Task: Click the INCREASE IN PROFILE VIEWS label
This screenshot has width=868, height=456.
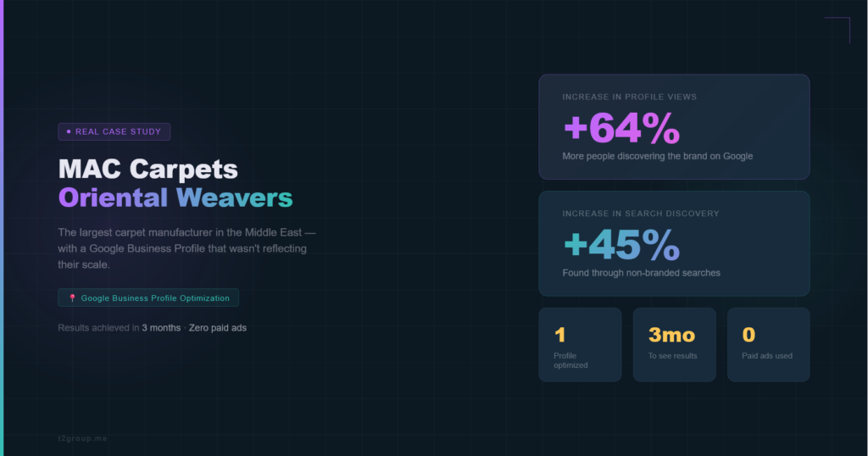Action: pyautogui.click(x=629, y=97)
